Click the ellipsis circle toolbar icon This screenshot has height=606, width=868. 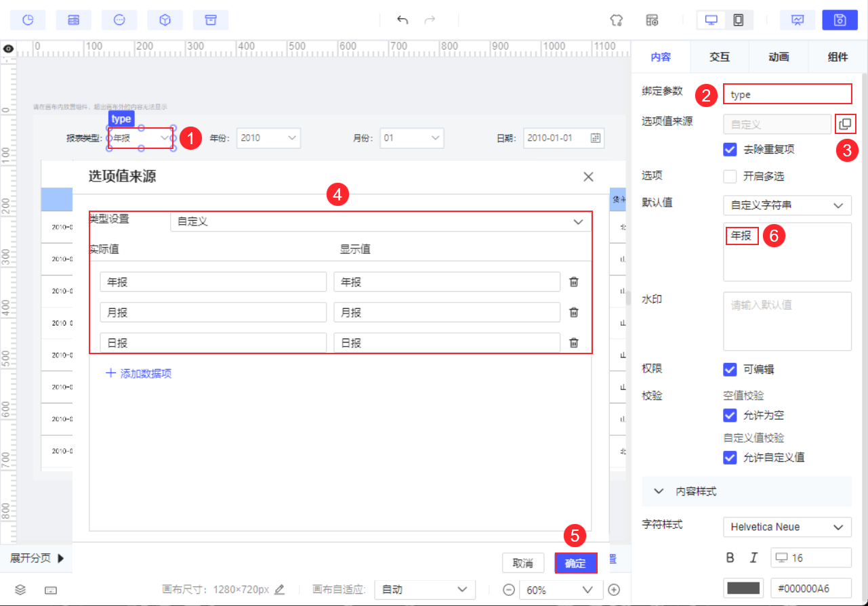pyautogui.click(x=119, y=20)
